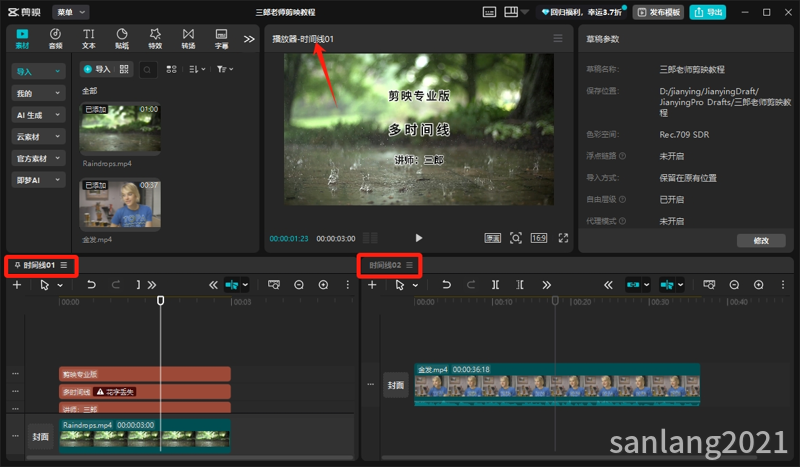
Task: Open selection tool dropdown in 时间线01
Action: (60, 285)
